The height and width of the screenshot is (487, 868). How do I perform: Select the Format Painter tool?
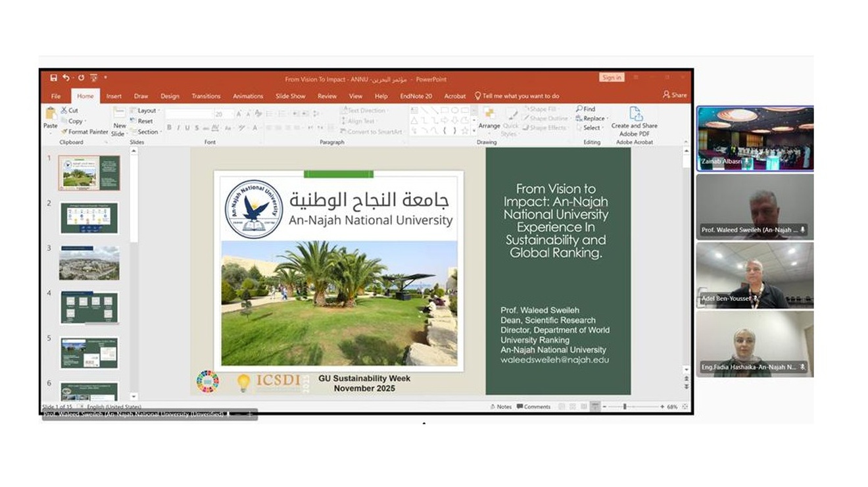coord(84,132)
